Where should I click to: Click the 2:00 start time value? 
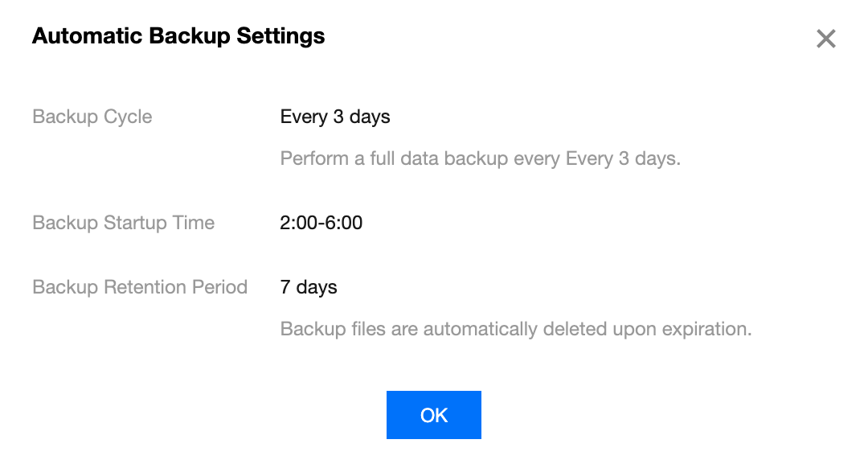[x=298, y=223]
